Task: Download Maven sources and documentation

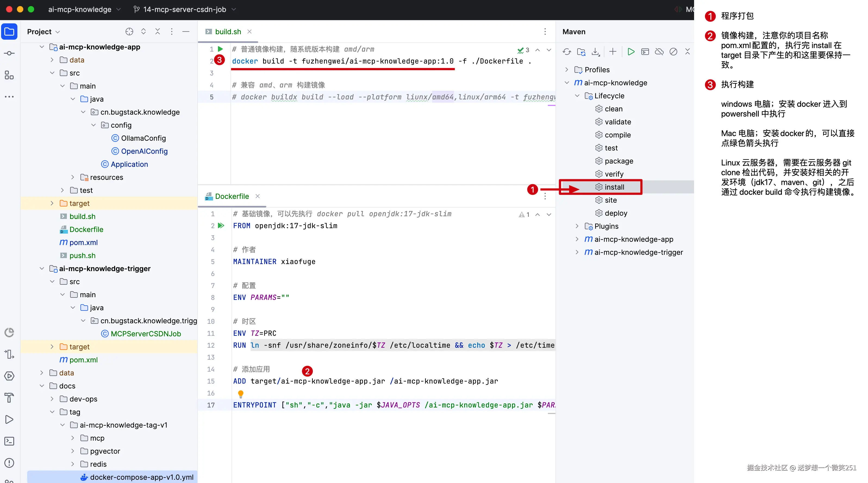Action: (x=596, y=52)
